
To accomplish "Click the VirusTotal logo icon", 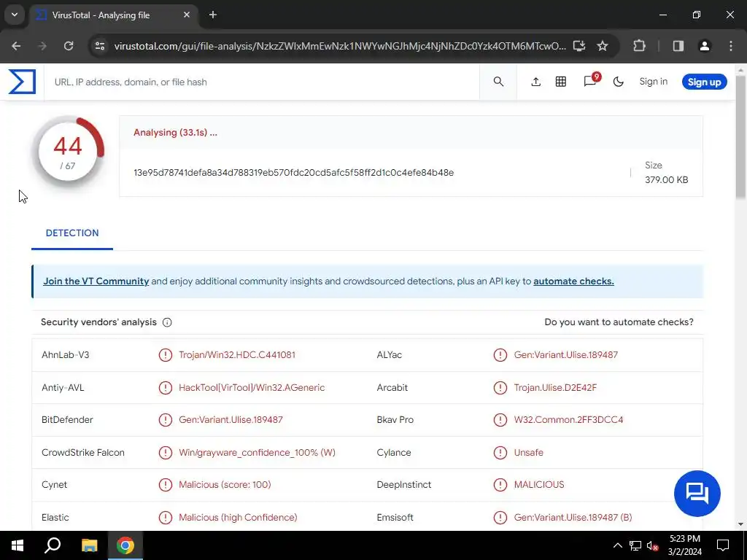I will pos(22,82).
